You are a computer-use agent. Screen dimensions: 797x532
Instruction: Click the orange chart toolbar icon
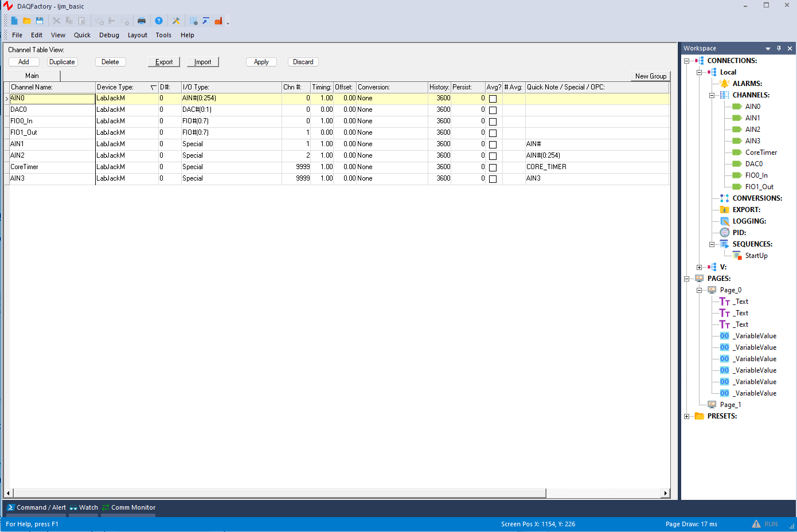pyautogui.click(x=220, y=20)
